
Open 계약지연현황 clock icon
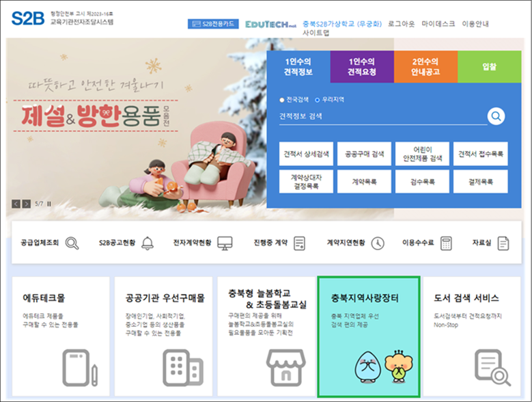(x=378, y=243)
